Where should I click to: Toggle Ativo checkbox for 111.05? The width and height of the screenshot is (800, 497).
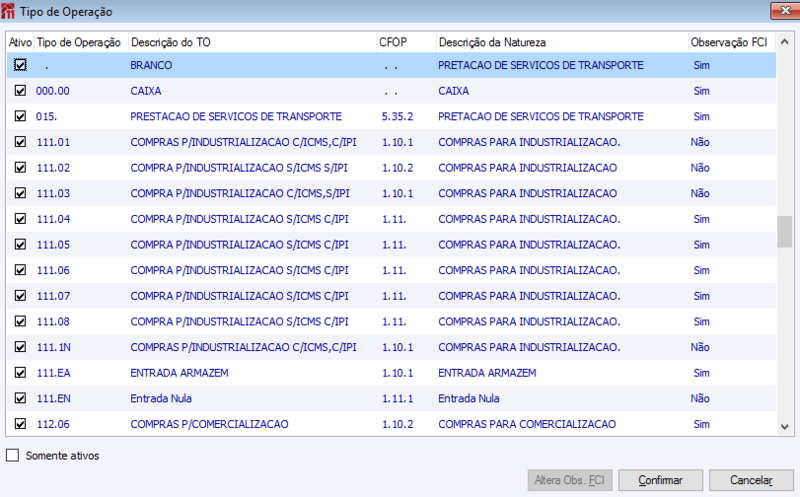click(x=20, y=244)
